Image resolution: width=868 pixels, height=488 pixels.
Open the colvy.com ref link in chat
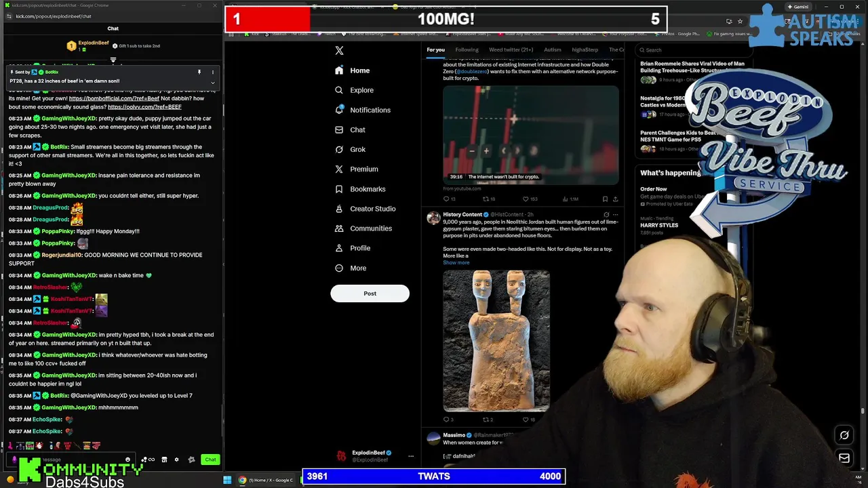tap(144, 106)
